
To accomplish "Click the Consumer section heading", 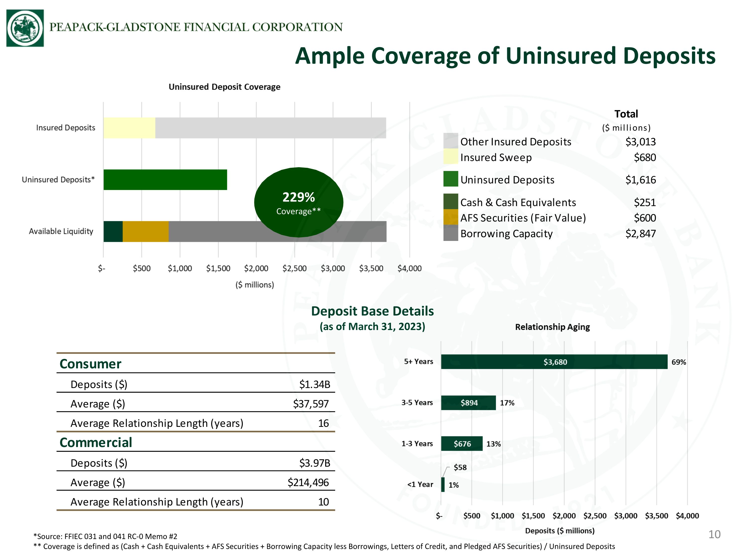I will [x=90, y=364].
